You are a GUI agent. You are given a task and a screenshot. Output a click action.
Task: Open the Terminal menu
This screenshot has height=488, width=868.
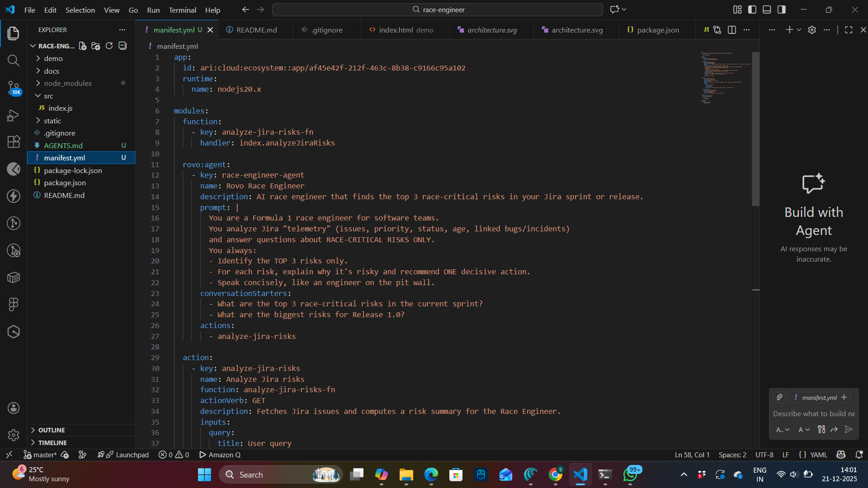coord(182,10)
